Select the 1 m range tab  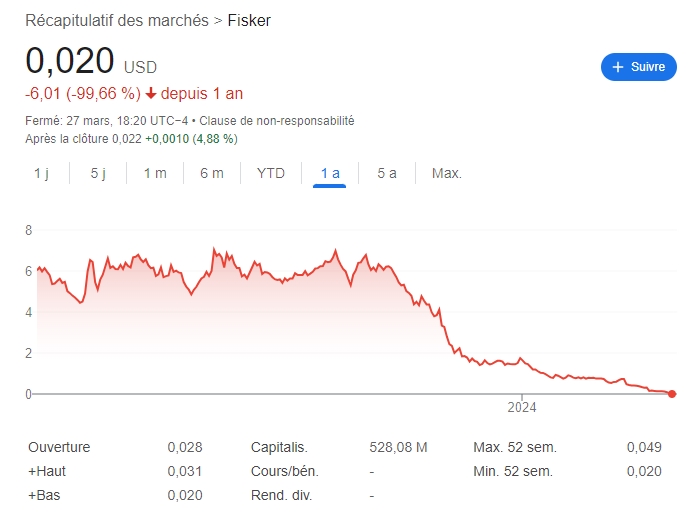[155, 173]
